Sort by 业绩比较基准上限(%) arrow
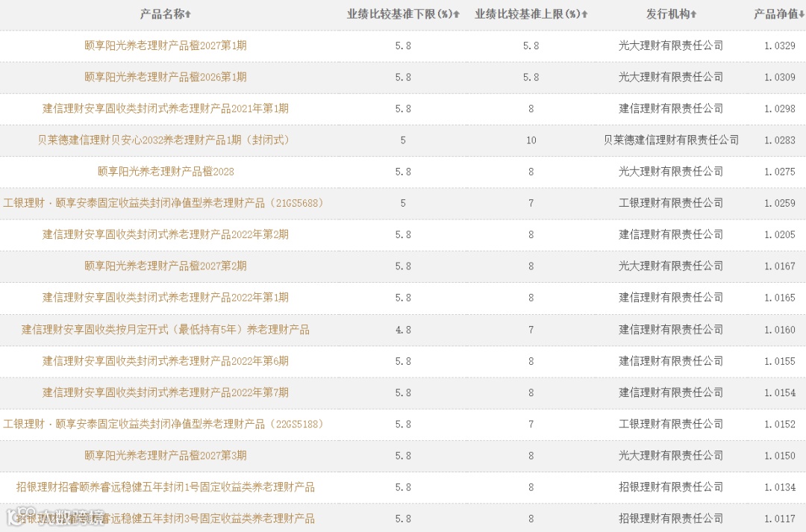This screenshot has width=806, height=532. [584, 14]
